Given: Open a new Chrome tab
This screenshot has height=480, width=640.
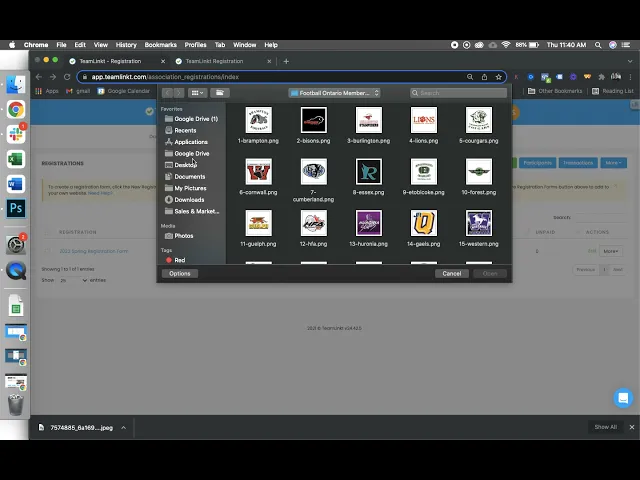Looking at the screenshot, I should 286,61.
